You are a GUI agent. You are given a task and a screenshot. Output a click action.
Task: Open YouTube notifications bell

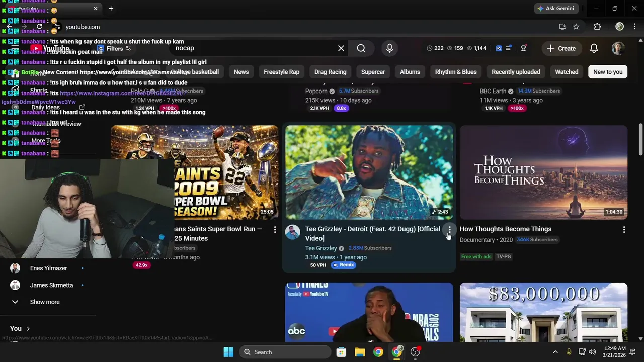(x=594, y=48)
